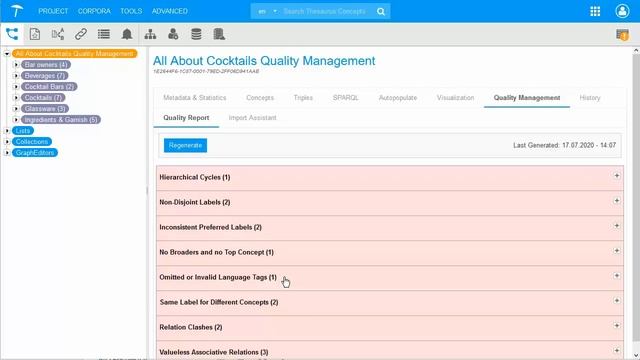The height and width of the screenshot is (360, 640).
Task: Select the Cocktail Bars (2) concept scheme
Action: coord(49,87)
